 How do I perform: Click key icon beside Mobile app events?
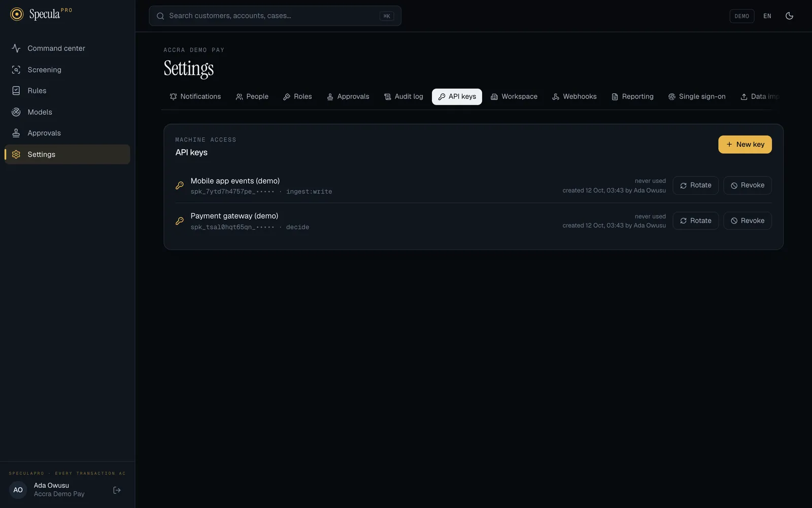(x=180, y=185)
